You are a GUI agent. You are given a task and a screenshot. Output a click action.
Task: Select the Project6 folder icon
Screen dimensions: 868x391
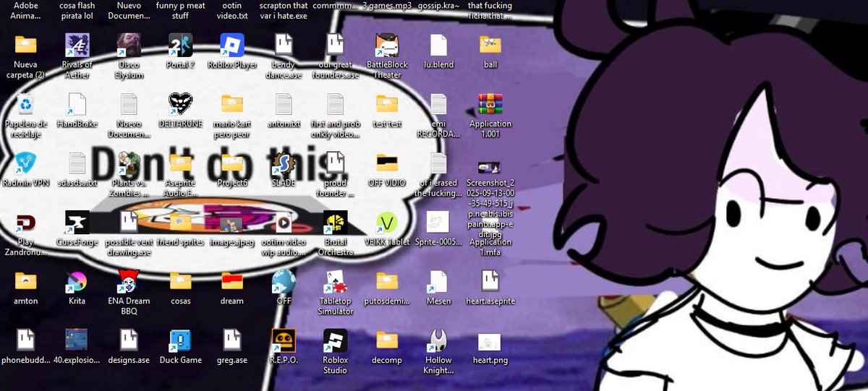pos(232,163)
